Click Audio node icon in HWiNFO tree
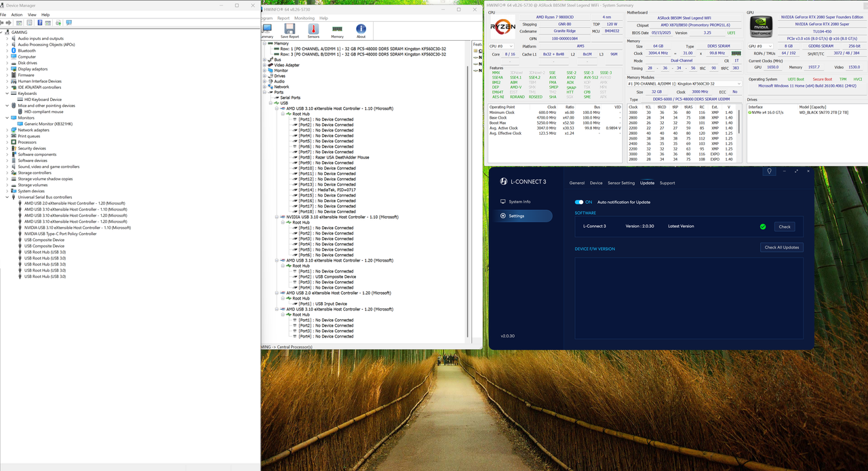Screen dimensions: 868x471 [271, 81]
